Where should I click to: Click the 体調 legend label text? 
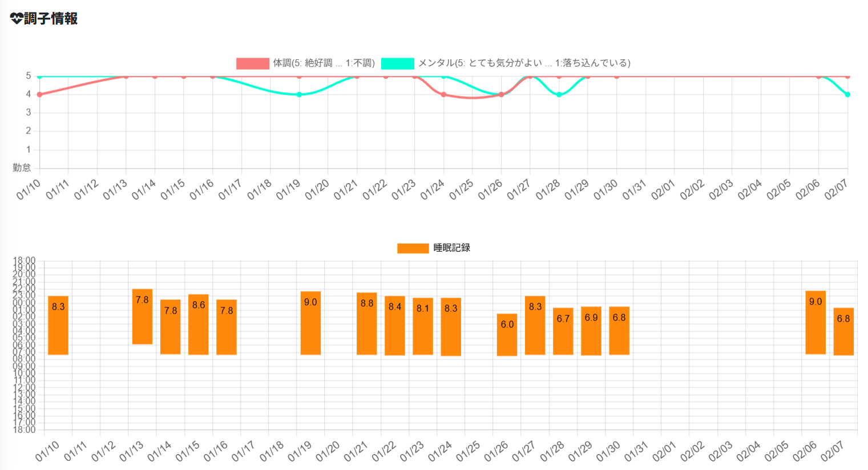tap(324, 63)
